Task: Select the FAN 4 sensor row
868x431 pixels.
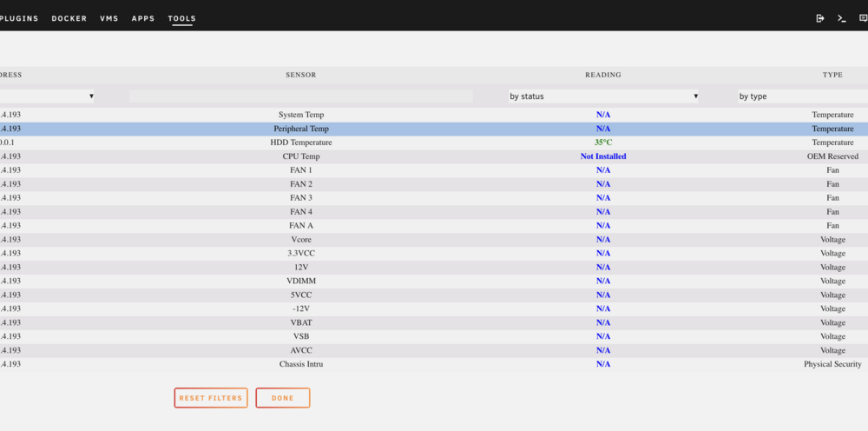Action: (434, 212)
